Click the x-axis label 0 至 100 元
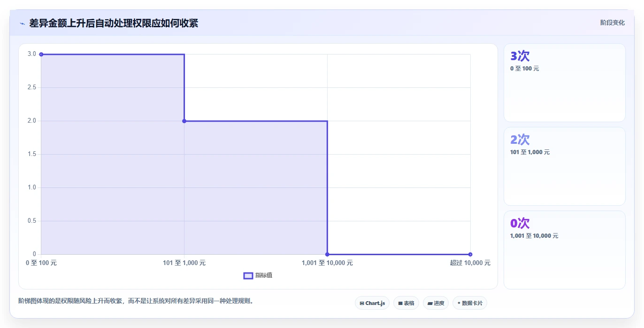This screenshot has height=328, width=644. tap(41, 263)
